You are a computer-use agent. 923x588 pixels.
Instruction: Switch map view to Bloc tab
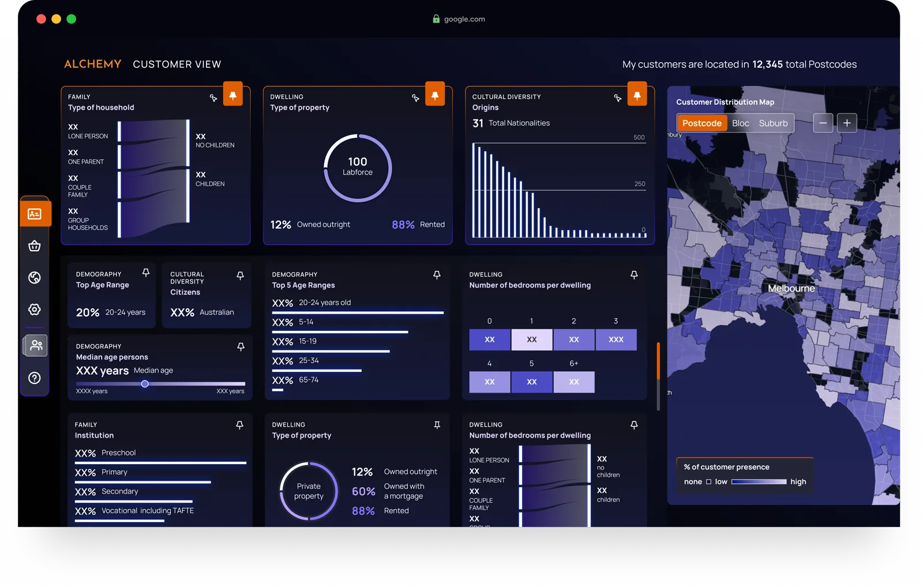pos(741,123)
